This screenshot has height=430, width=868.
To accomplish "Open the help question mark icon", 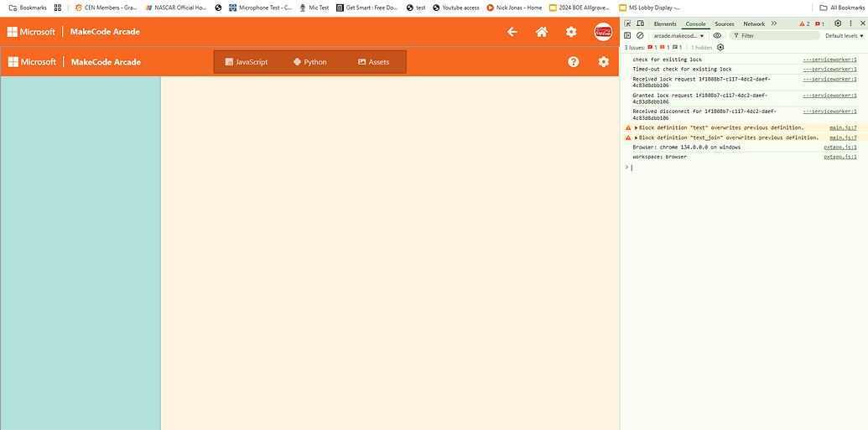I will (574, 61).
